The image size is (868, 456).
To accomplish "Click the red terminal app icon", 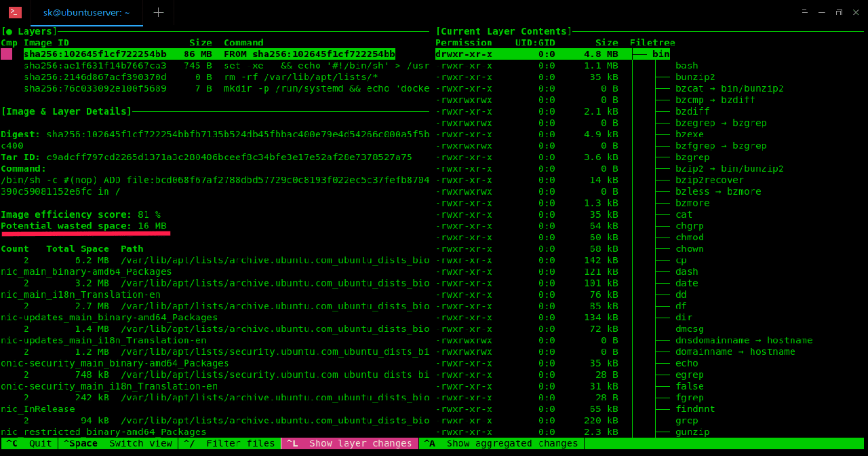I will click(x=15, y=12).
